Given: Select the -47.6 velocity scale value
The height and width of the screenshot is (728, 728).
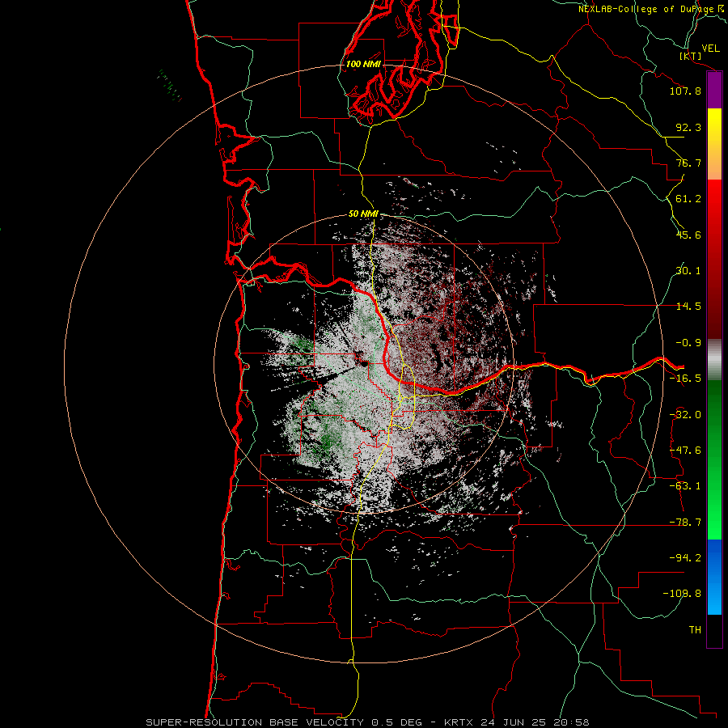Looking at the screenshot, I should 685,451.
